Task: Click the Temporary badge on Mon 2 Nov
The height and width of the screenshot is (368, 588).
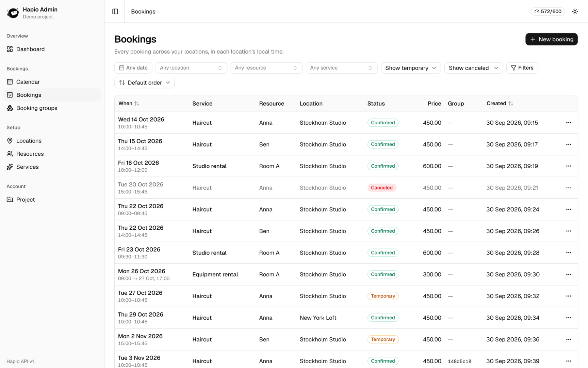Action: click(x=383, y=339)
